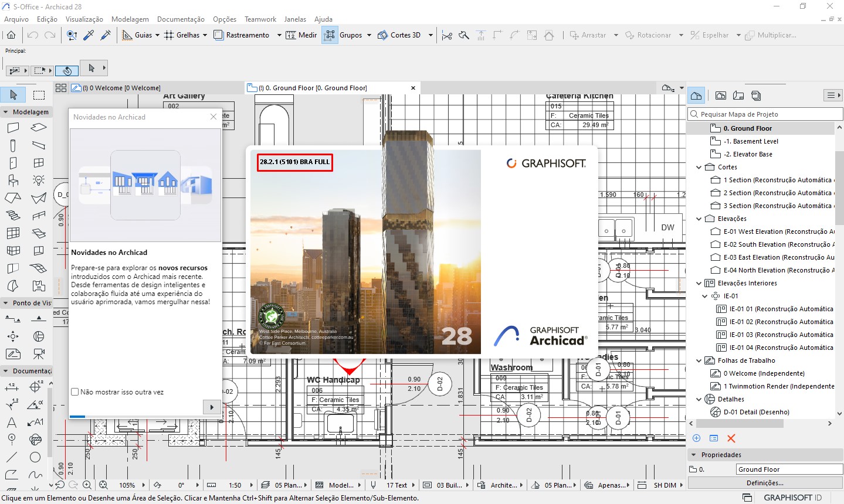Delete item with the red X icon
The image size is (844, 504).
(731, 438)
